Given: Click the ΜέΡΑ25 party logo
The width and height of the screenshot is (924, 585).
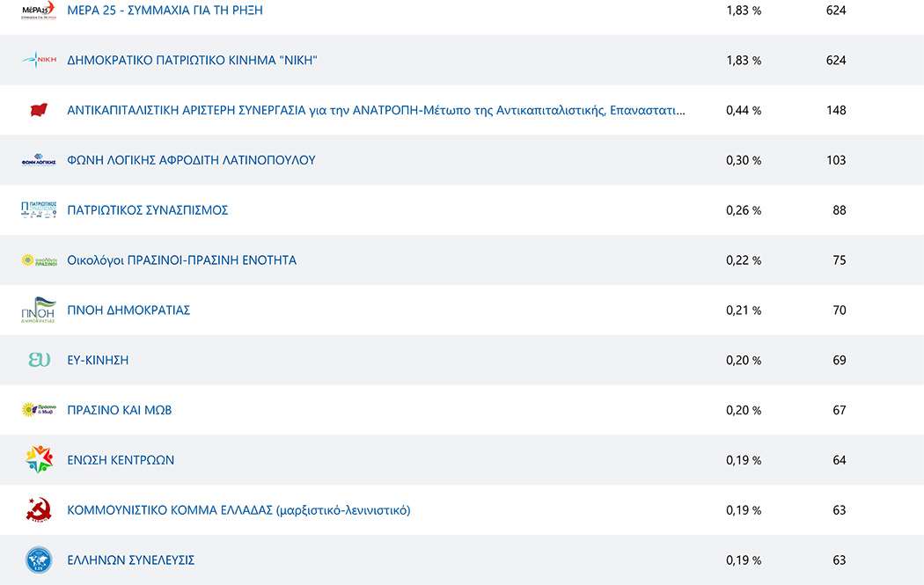Looking at the screenshot, I should 39,10.
